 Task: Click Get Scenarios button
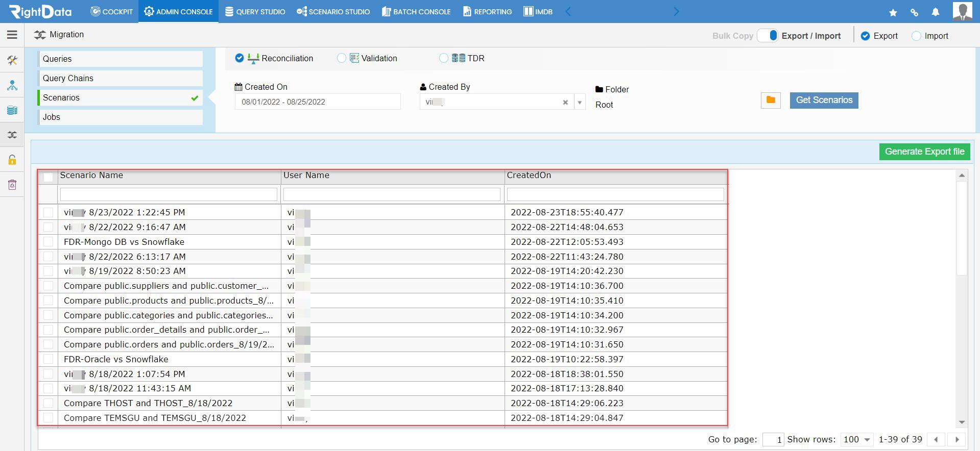824,100
